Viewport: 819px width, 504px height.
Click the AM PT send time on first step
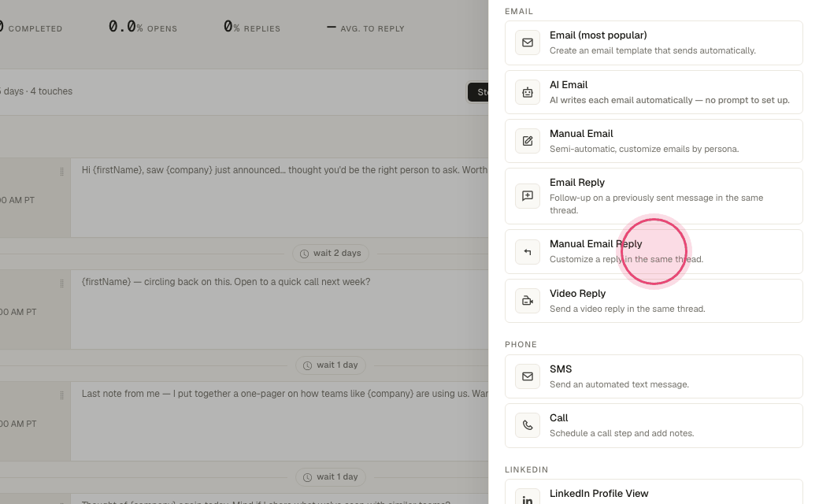(x=18, y=200)
